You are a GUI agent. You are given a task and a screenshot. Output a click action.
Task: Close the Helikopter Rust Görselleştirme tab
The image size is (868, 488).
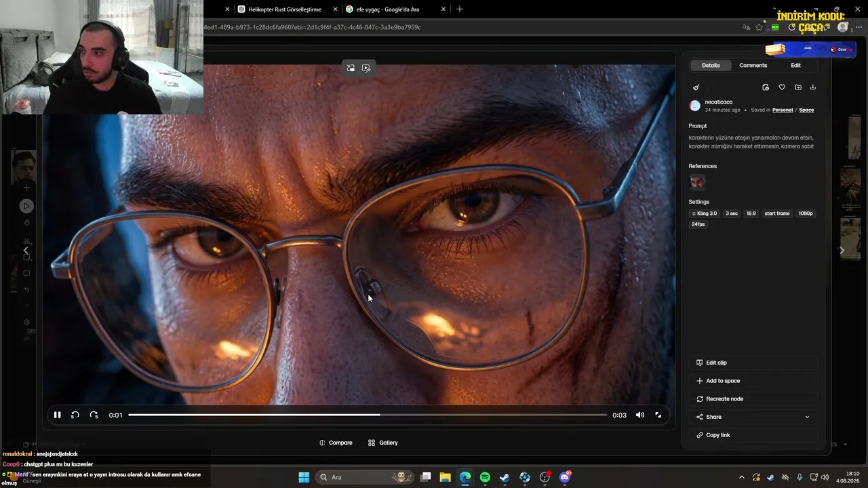coord(335,9)
